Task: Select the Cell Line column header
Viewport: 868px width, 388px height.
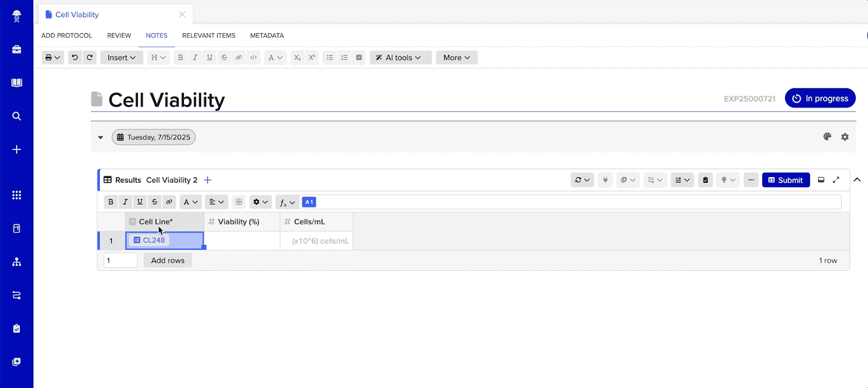Action: click(x=165, y=222)
